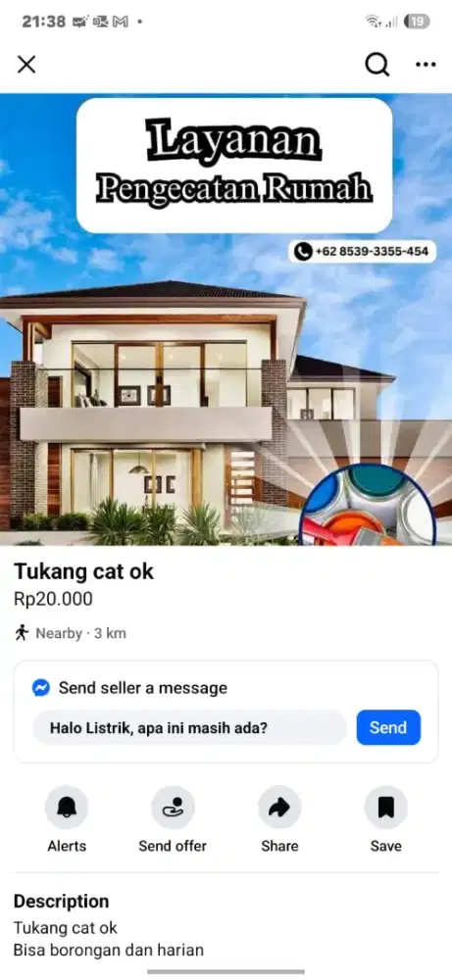Tap the Tukang cat ok listing title
The width and height of the screenshot is (452, 980).
click(x=83, y=571)
